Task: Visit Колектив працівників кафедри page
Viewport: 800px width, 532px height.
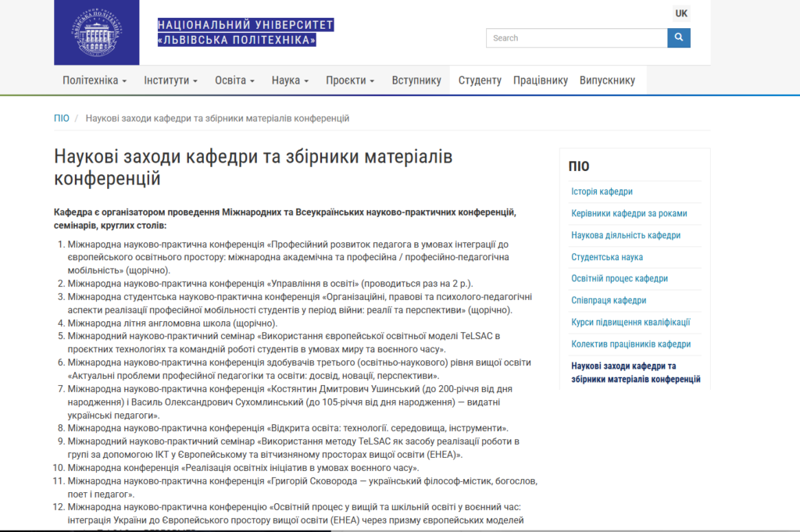Action: click(x=630, y=344)
